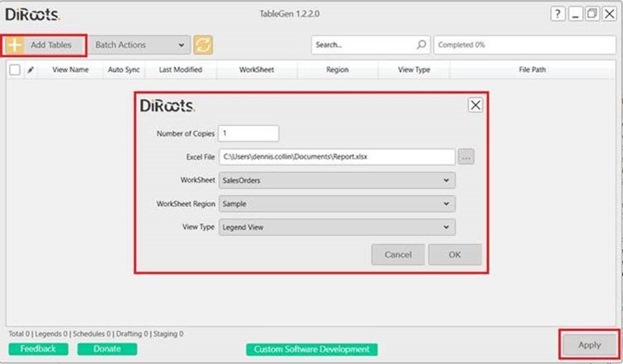This screenshot has width=623, height=364.
Task: Click the pencil edit column icon
Action: (x=30, y=70)
